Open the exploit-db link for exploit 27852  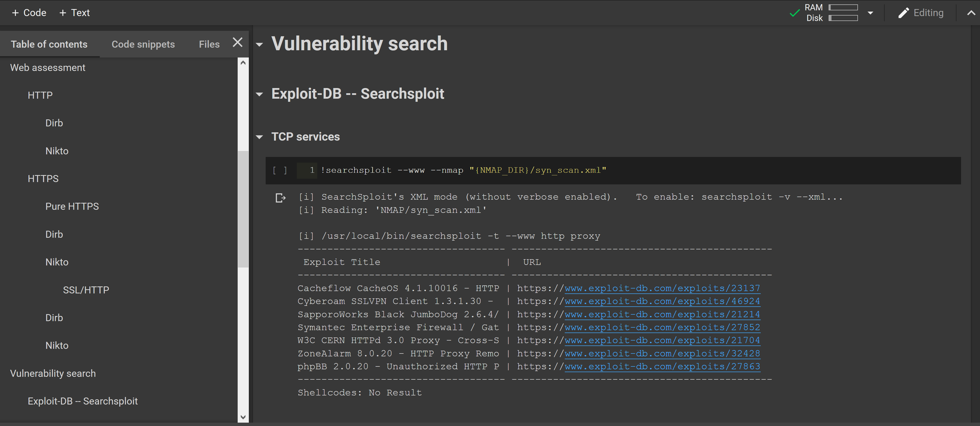(662, 328)
